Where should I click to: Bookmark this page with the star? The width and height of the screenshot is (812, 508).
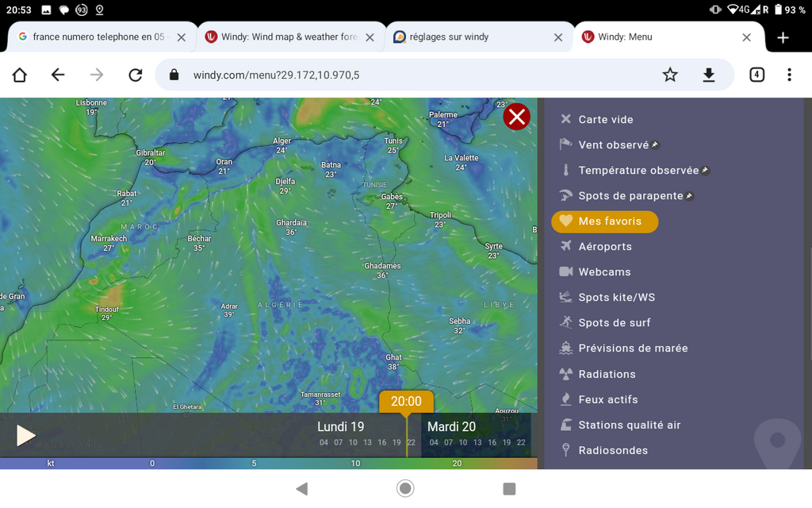670,75
